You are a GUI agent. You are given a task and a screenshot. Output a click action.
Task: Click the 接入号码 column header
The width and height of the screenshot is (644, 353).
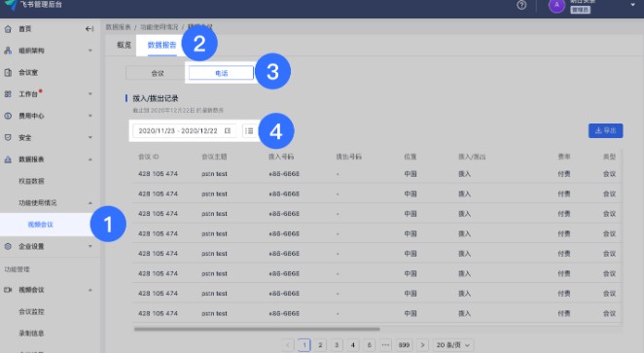click(281, 157)
